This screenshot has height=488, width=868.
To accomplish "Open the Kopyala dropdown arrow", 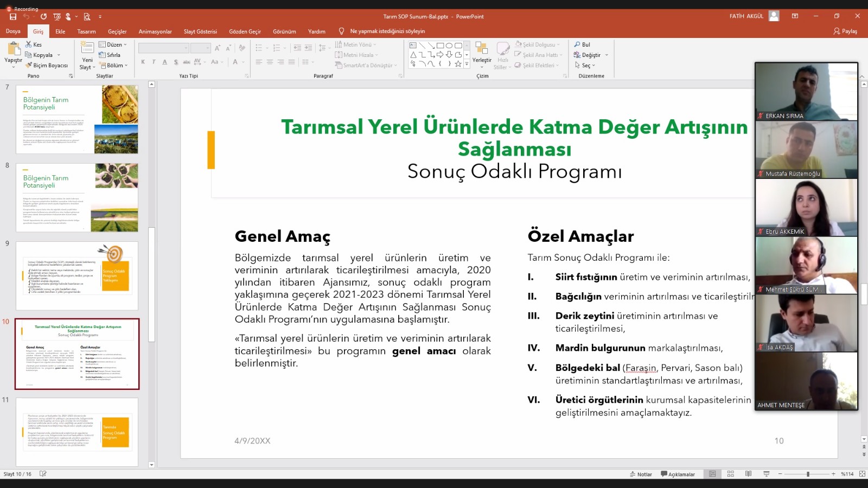I will coord(59,55).
